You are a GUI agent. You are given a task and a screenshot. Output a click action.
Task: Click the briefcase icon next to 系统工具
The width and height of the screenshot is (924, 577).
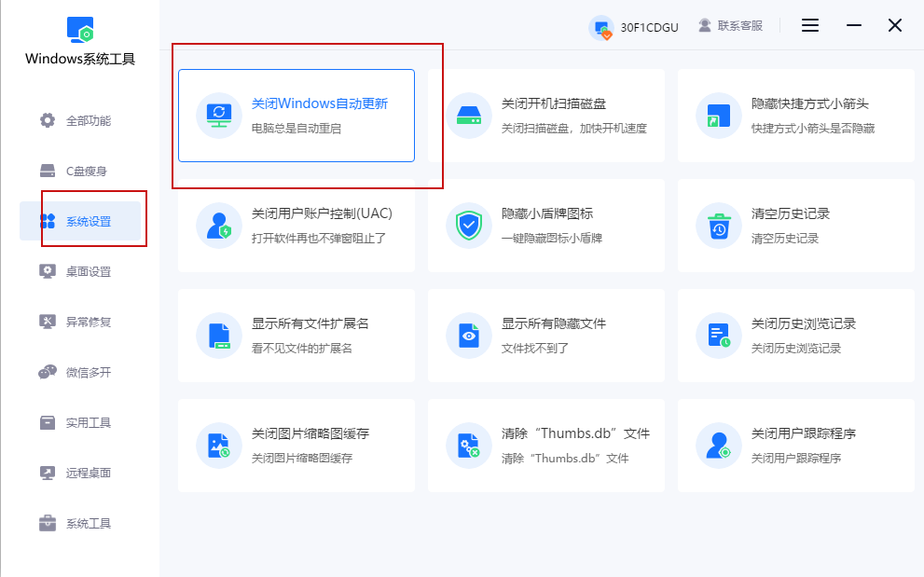pyautogui.click(x=48, y=523)
